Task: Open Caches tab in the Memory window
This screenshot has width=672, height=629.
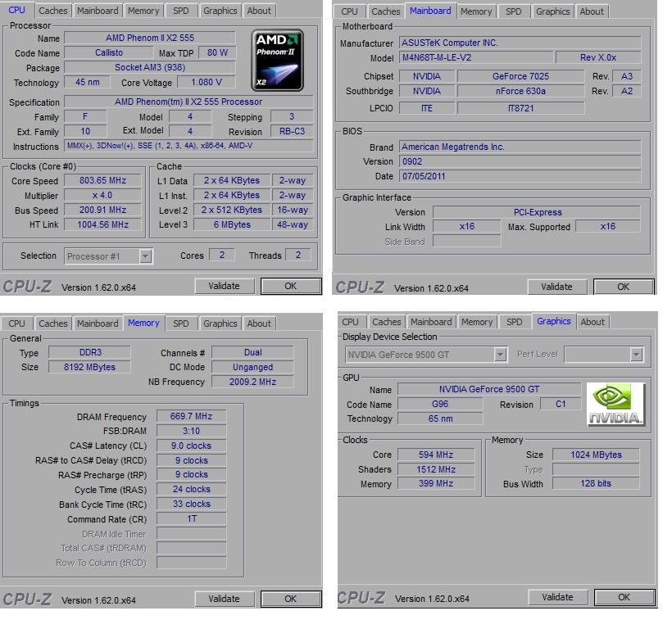Action: click(53, 324)
